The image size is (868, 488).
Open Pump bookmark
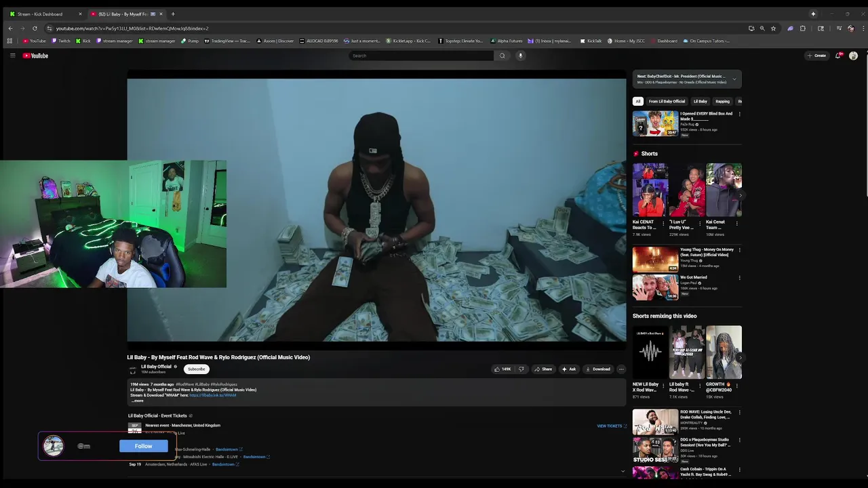(x=190, y=41)
